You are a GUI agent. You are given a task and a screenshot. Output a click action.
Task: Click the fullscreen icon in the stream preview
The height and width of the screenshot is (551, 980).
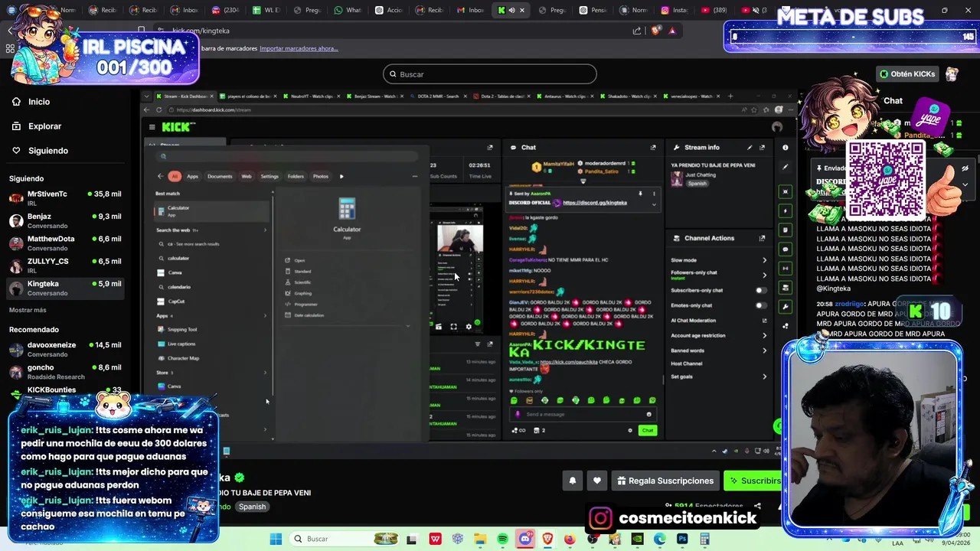click(453, 327)
